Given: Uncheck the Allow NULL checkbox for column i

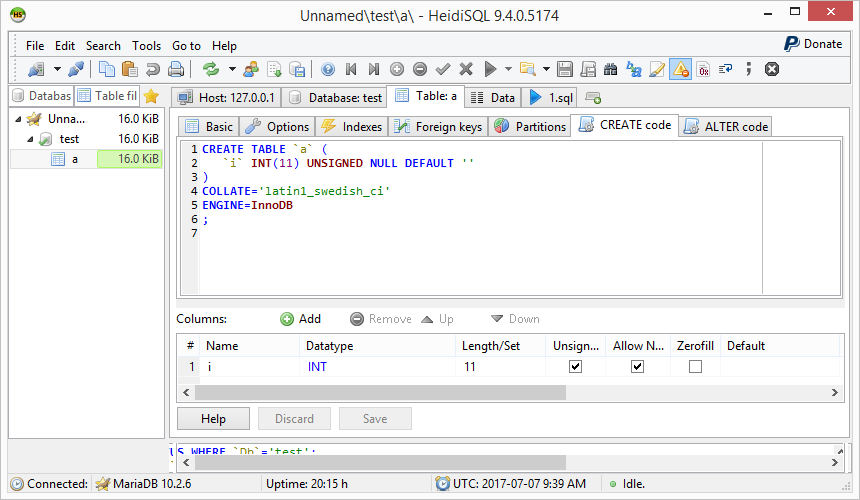Looking at the screenshot, I should point(637,367).
